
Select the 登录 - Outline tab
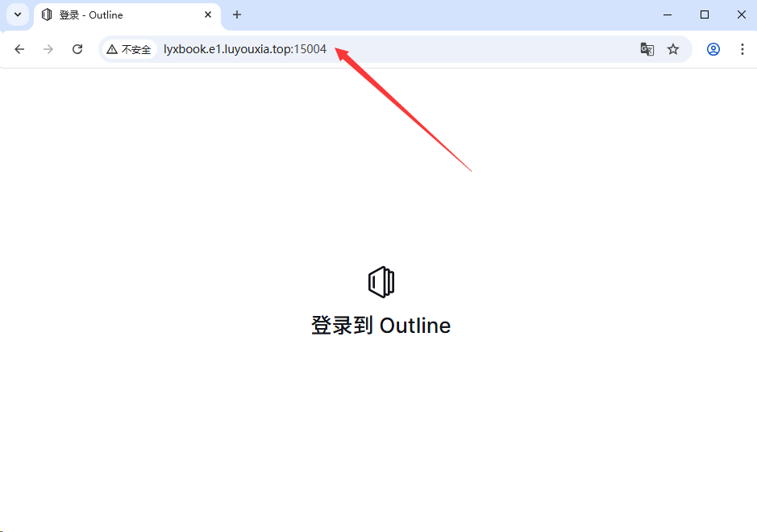pyautogui.click(x=127, y=15)
